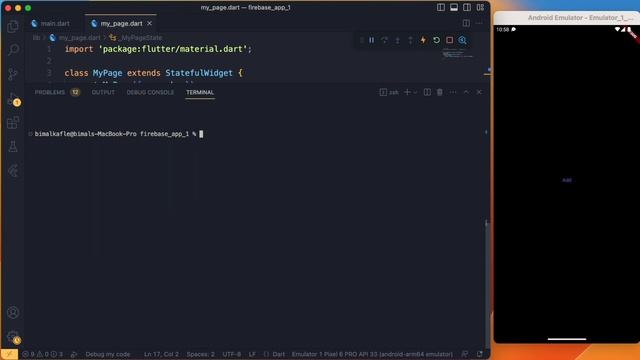Screen dimensions: 640x360
Task: Click the editor minimap
Action: [457, 53]
